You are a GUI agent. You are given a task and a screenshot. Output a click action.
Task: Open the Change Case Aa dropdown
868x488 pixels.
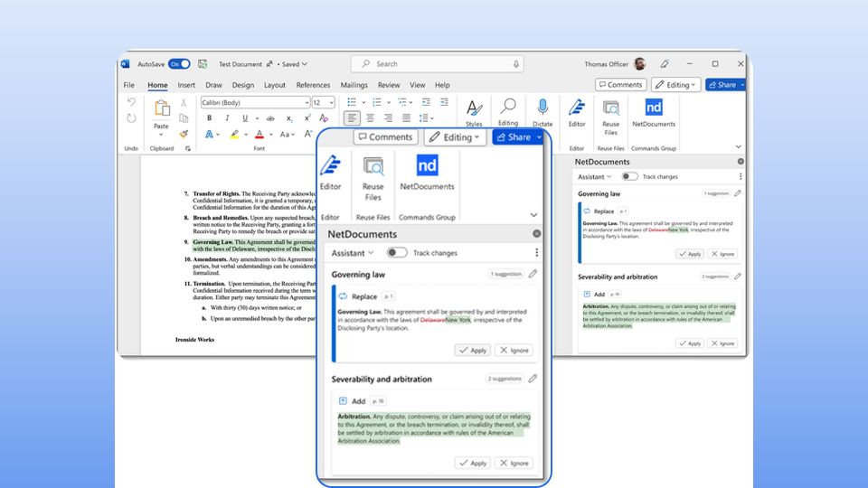[288, 134]
